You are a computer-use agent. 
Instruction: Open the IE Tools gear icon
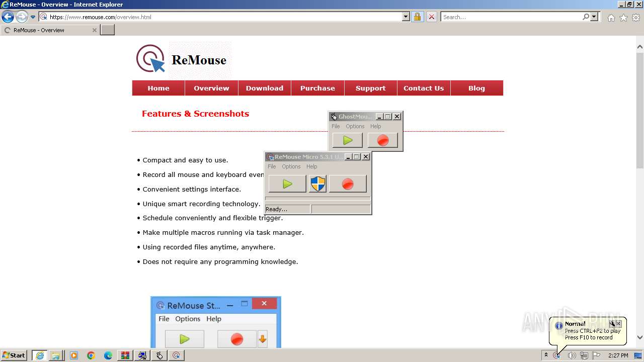coord(636,18)
